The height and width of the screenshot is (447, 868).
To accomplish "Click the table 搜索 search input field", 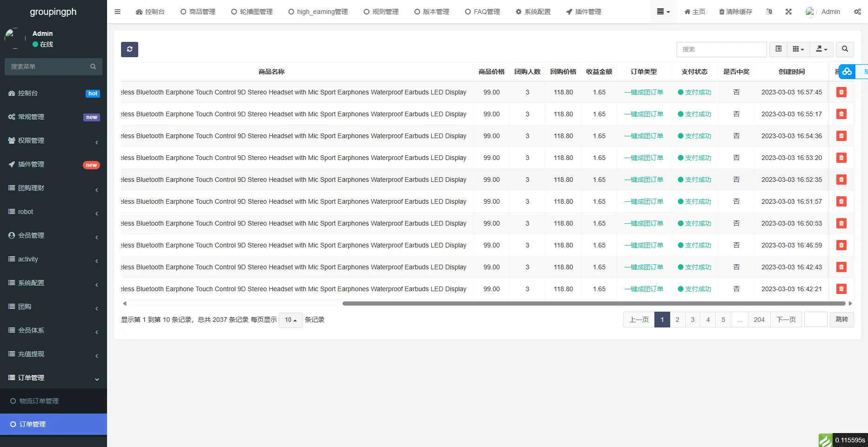I will pos(721,49).
